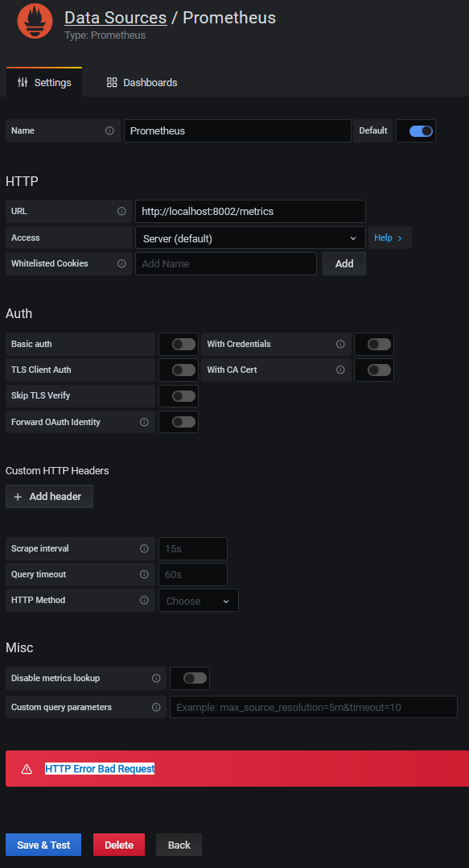
Task: Disable the Default data source toggle
Action: (416, 130)
